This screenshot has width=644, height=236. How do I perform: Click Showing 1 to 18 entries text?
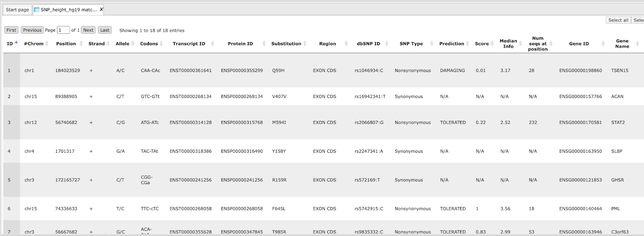152,31
